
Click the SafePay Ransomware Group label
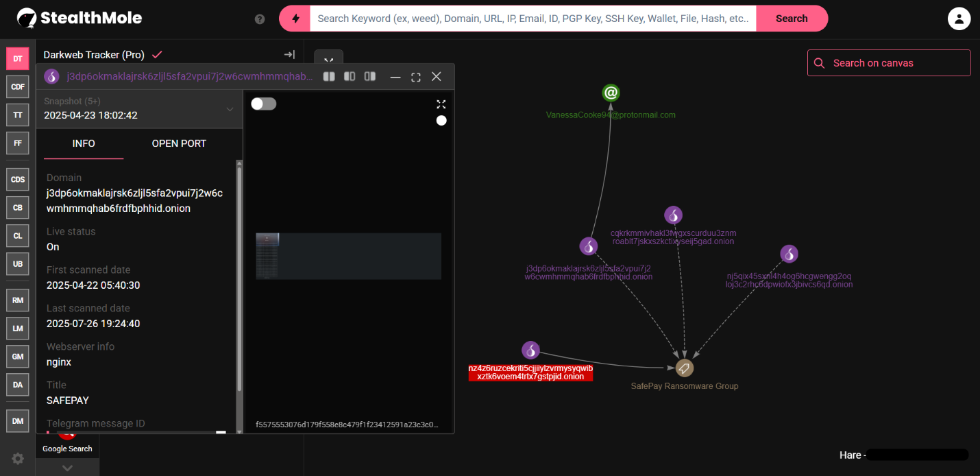685,386
